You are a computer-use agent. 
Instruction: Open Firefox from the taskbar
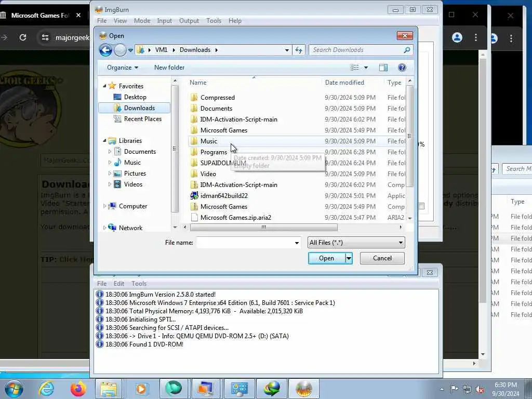(78, 389)
